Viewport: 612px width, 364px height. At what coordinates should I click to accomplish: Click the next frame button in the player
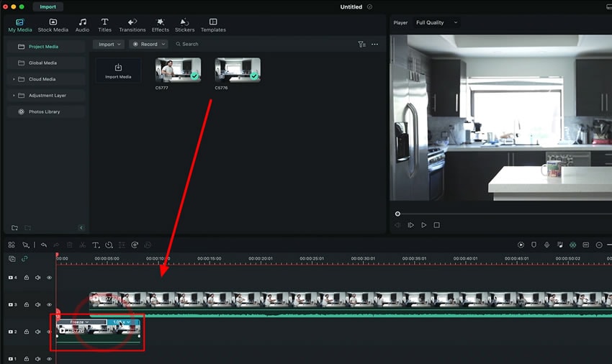410,225
